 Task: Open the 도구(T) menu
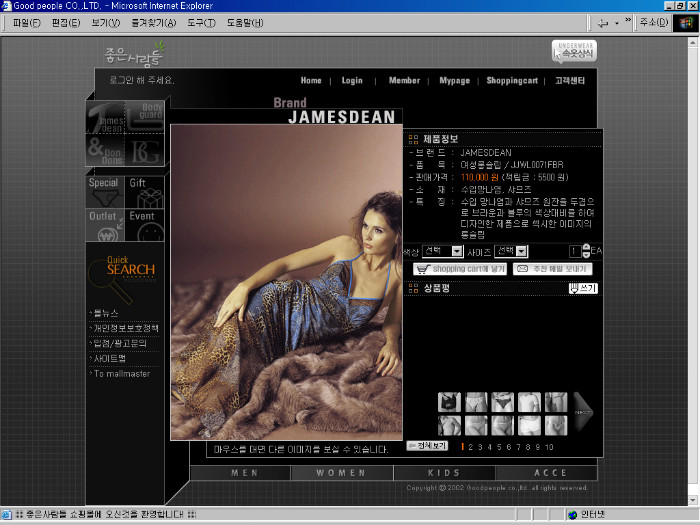click(x=201, y=23)
